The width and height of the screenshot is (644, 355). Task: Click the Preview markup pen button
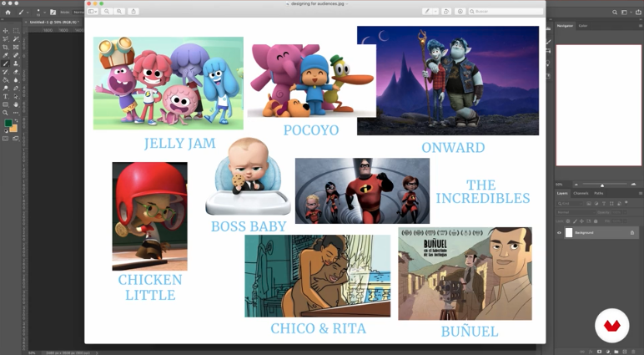tap(427, 12)
